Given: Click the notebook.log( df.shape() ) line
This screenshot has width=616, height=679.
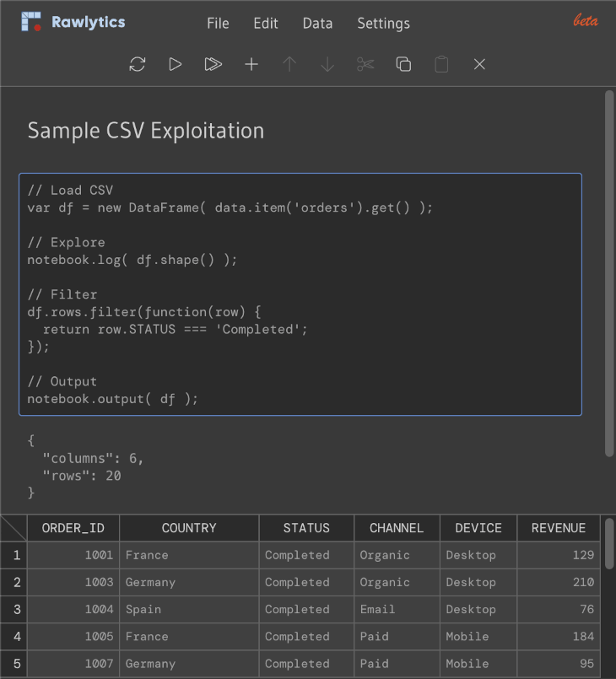Looking at the screenshot, I should tap(132, 260).
